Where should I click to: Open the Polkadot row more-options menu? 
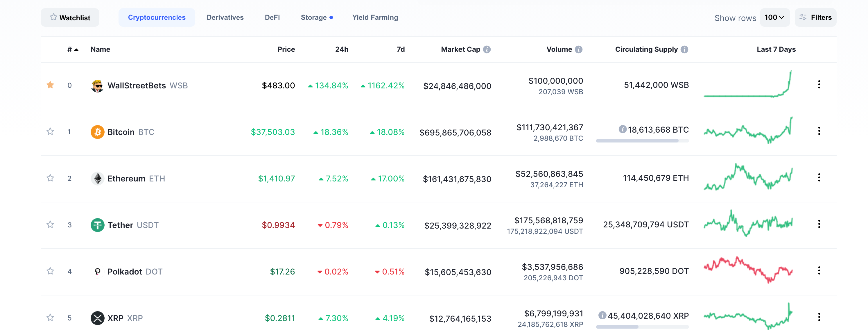pos(819,271)
